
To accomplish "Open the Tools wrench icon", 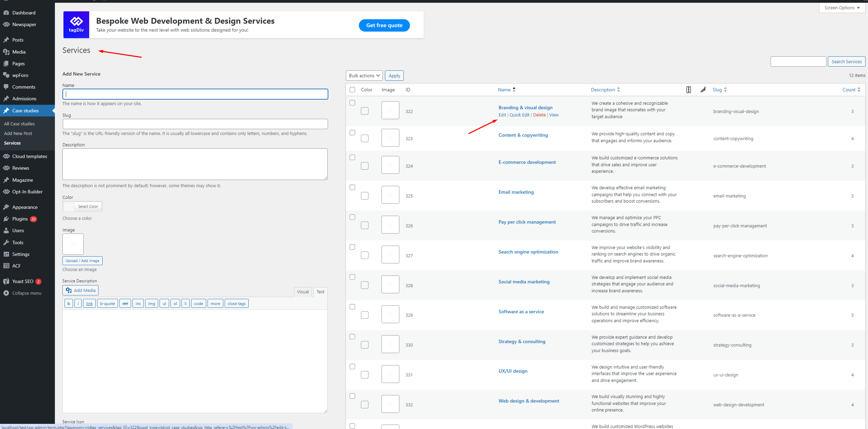I will (x=6, y=242).
